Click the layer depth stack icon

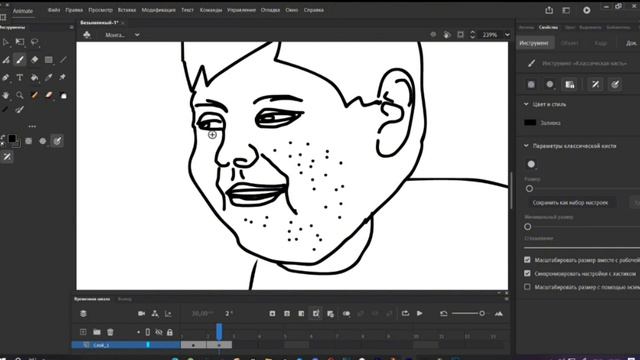[x=83, y=313]
